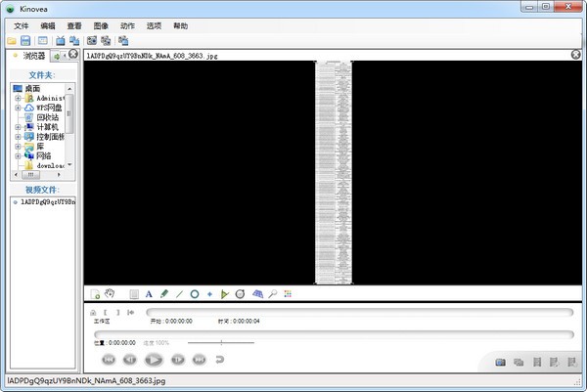Select the hand move tool
The height and width of the screenshot is (392, 587).
(x=110, y=293)
